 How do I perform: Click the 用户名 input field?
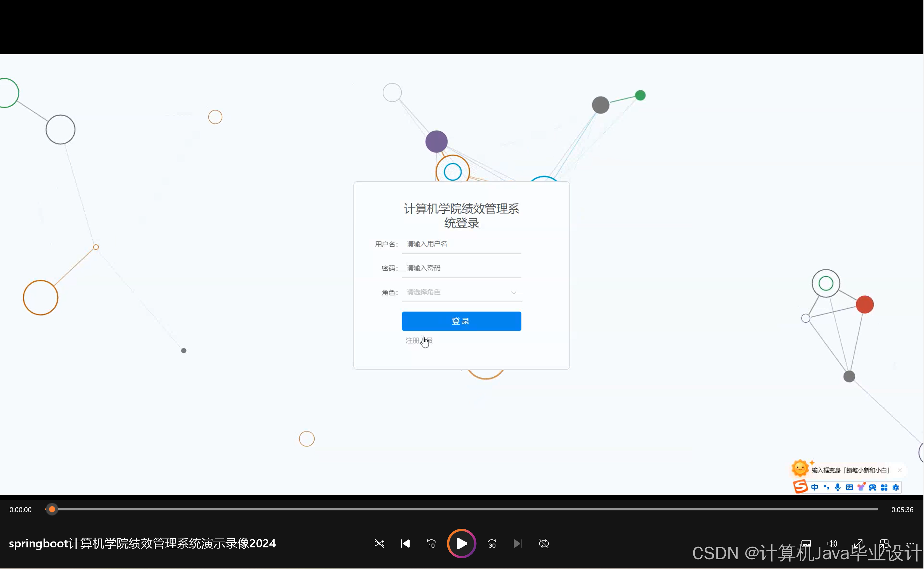pyautogui.click(x=462, y=244)
